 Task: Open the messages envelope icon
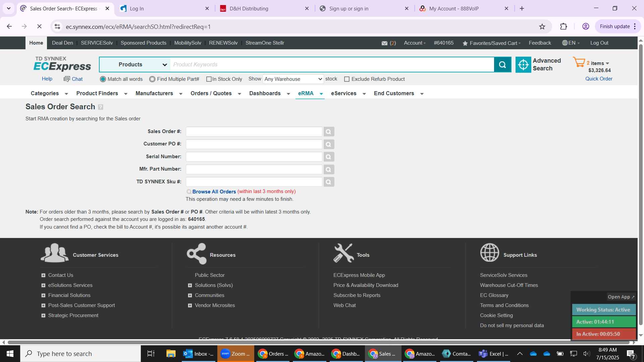pyautogui.click(x=384, y=43)
